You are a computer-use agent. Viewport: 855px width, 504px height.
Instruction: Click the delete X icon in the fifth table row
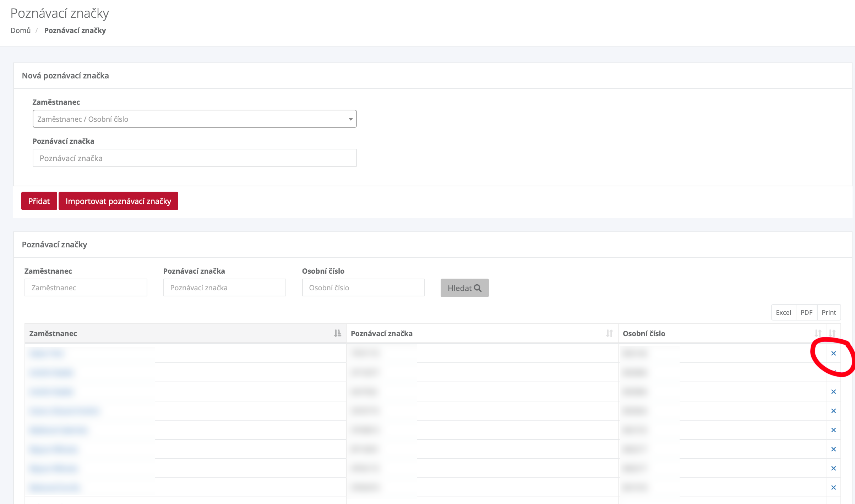[833, 430]
